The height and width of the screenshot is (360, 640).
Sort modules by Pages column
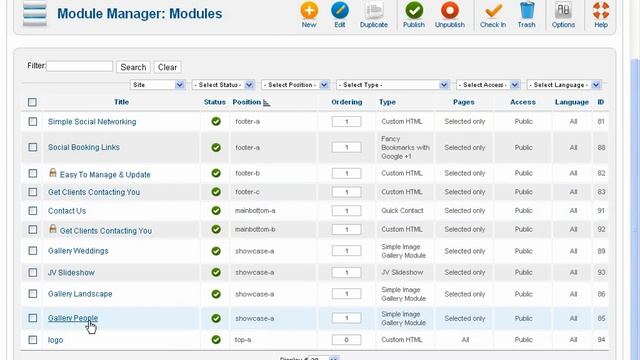pos(464,102)
